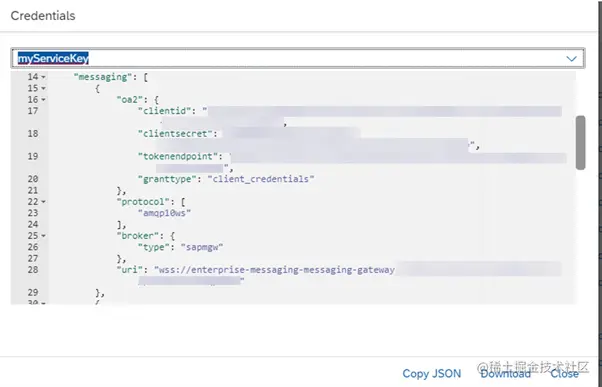Click line number 29 in the gutter
Image resolution: width=602 pixels, height=387 pixels.
coord(33,293)
